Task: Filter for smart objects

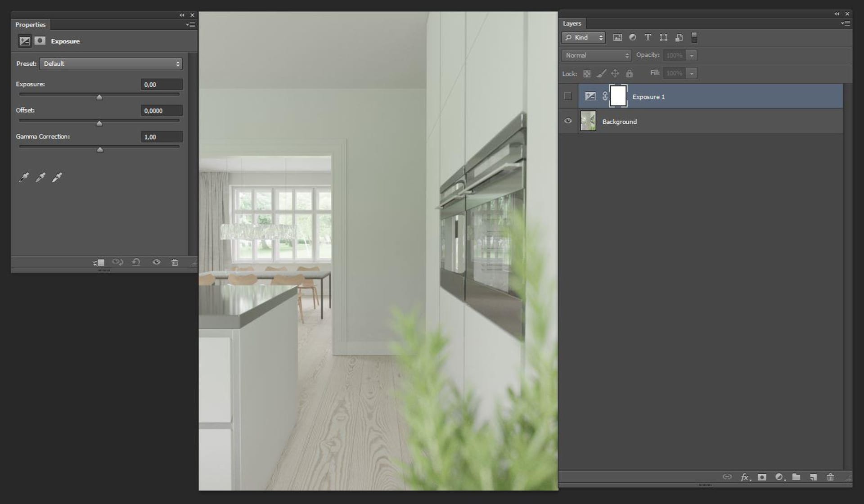Action: tap(679, 37)
